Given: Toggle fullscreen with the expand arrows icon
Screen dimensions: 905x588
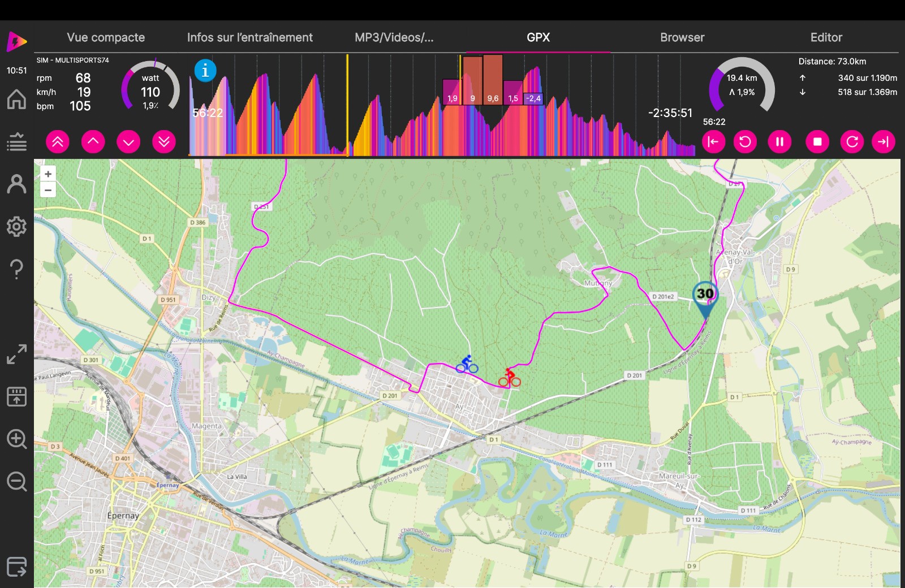Looking at the screenshot, I should coord(16,354).
